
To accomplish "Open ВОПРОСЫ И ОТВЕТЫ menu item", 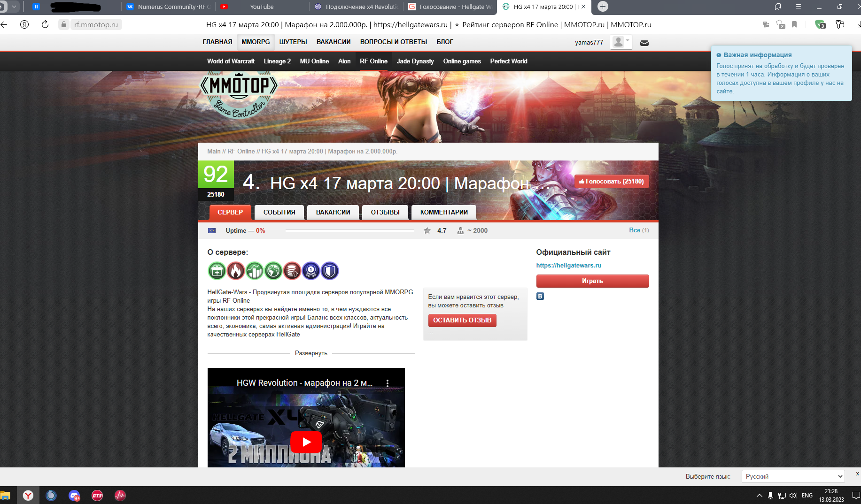I will pos(394,42).
